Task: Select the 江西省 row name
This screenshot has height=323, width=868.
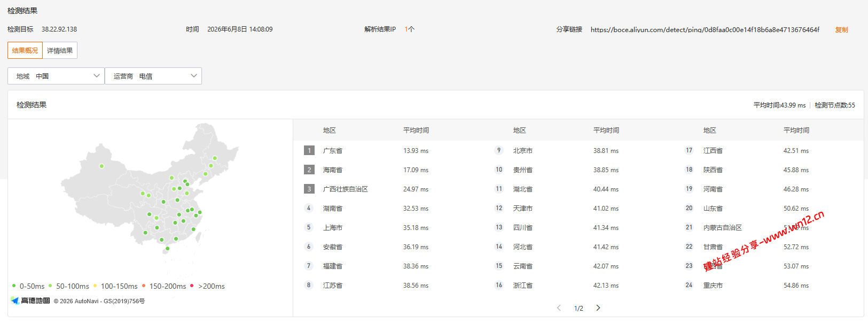Action: point(713,151)
